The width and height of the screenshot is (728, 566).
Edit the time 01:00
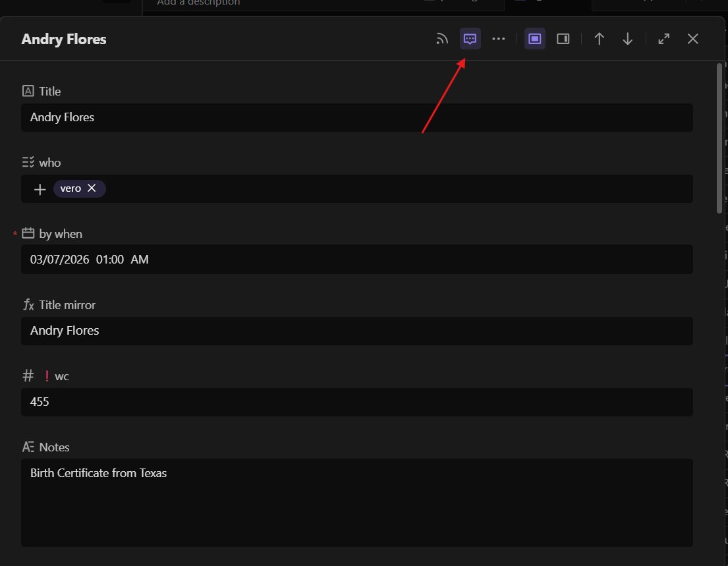(x=109, y=260)
